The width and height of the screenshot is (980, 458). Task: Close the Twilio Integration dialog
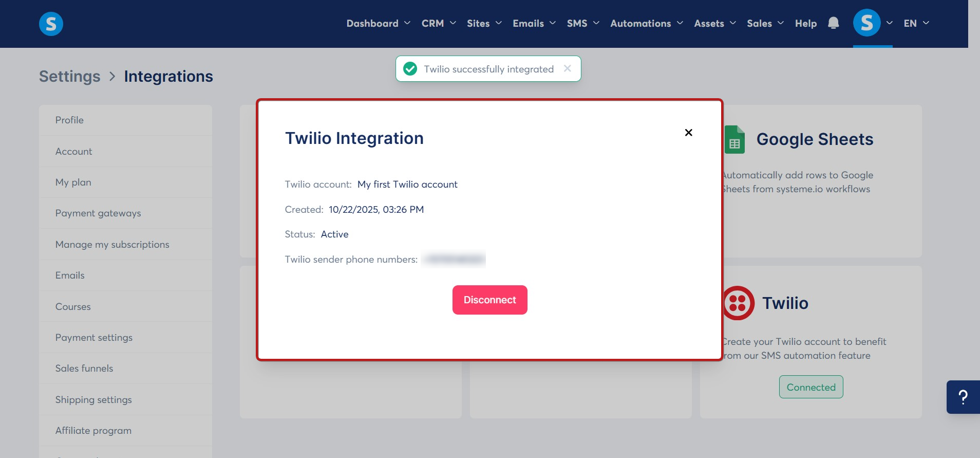click(x=688, y=133)
